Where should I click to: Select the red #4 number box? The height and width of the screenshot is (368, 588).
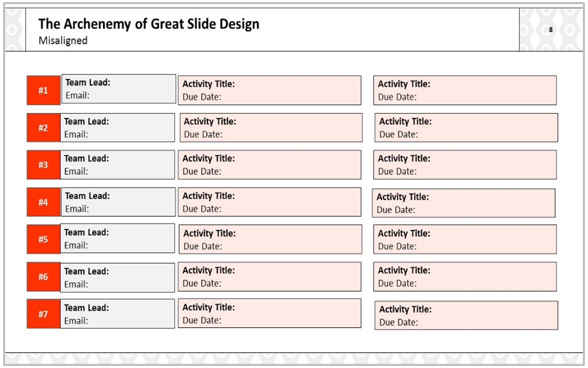coord(43,202)
